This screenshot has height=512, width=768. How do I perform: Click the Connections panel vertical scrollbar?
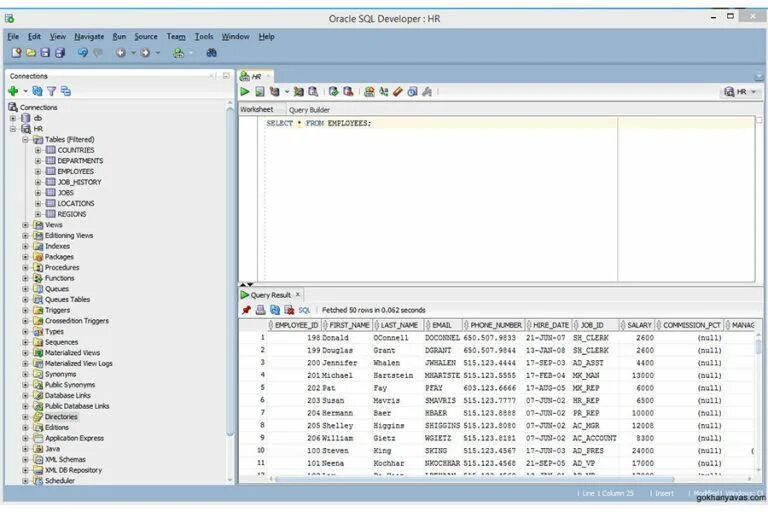(230, 271)
